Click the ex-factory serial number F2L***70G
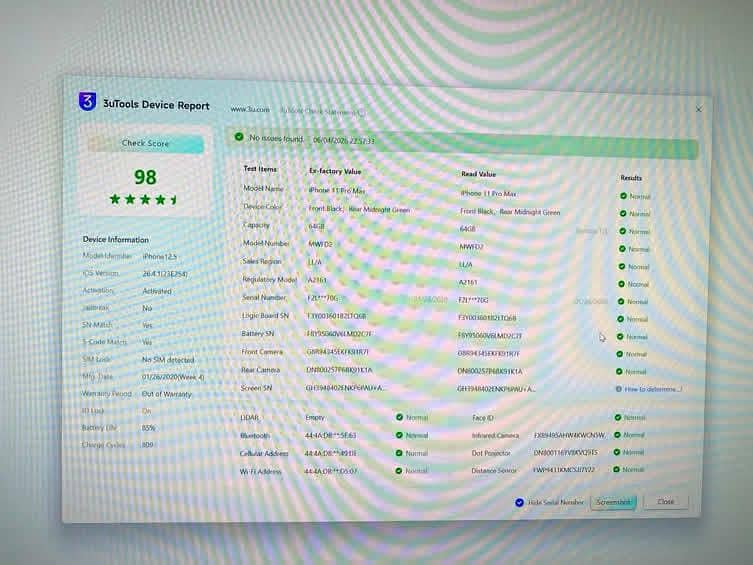 point(322,298)
